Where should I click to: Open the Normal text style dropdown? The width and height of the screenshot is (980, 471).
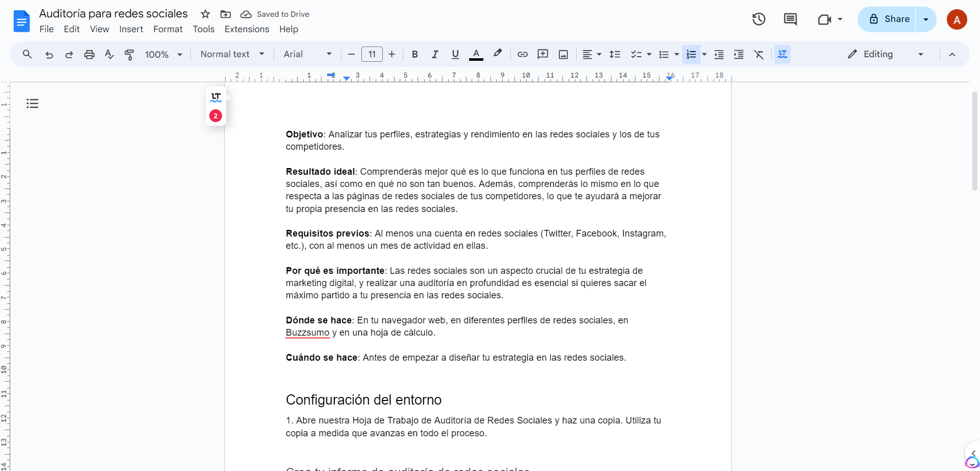[x=232, y=54]
